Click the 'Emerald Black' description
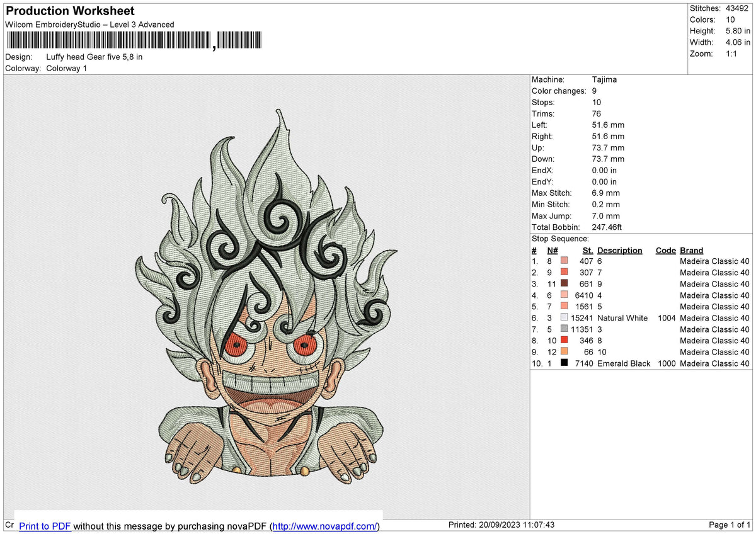This screenshot has width=756, height=534. click(624, 363)
